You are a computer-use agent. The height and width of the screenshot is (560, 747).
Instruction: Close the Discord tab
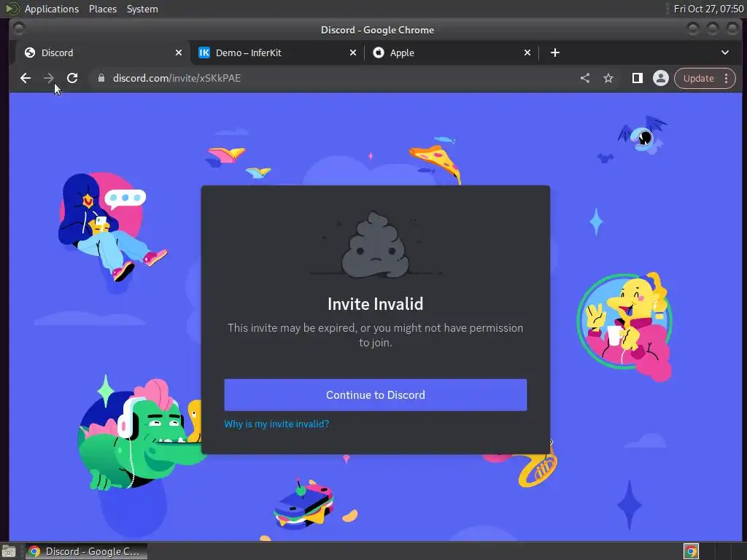pos(179,52)
